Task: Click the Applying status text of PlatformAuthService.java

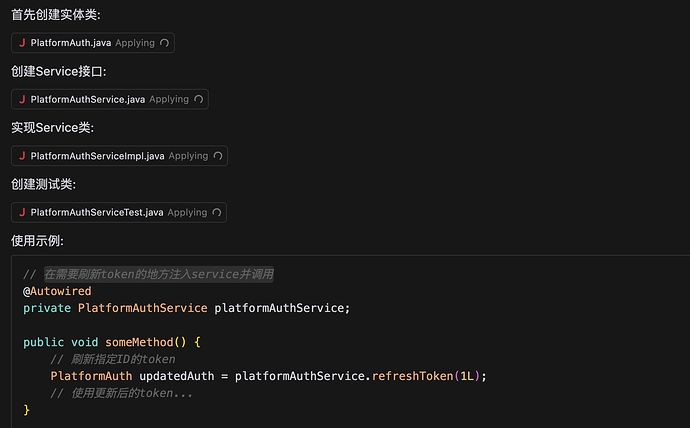Action: pos(169,99)
